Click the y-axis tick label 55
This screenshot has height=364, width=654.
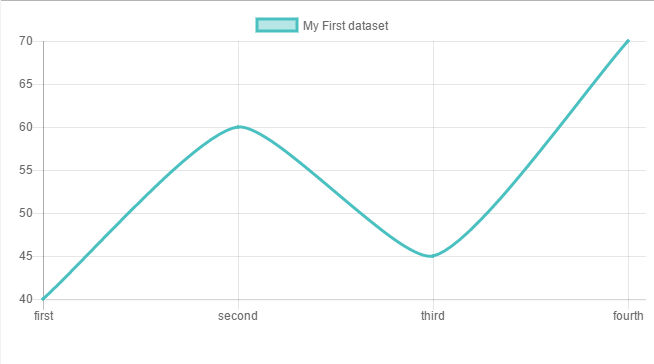(25, 170)
